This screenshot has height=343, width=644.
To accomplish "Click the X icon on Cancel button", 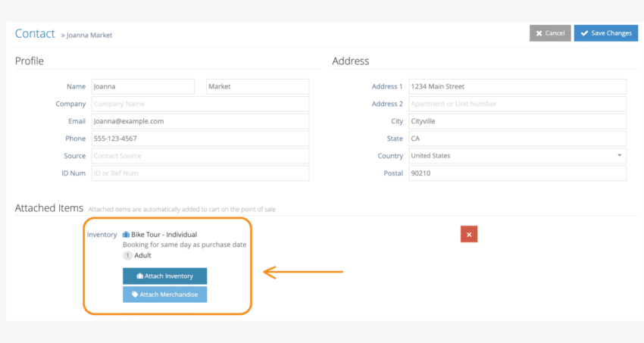I will click(x=539, y=33).
